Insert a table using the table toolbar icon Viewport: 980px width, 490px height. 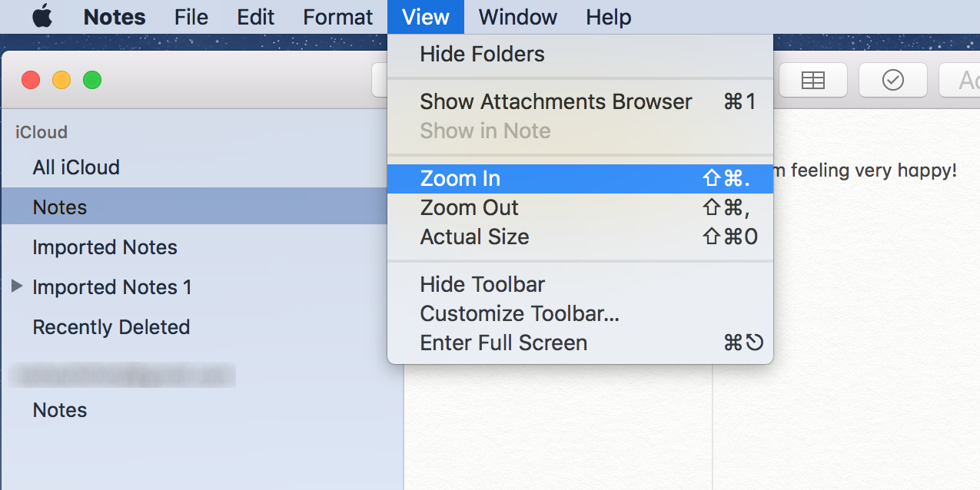812,80
